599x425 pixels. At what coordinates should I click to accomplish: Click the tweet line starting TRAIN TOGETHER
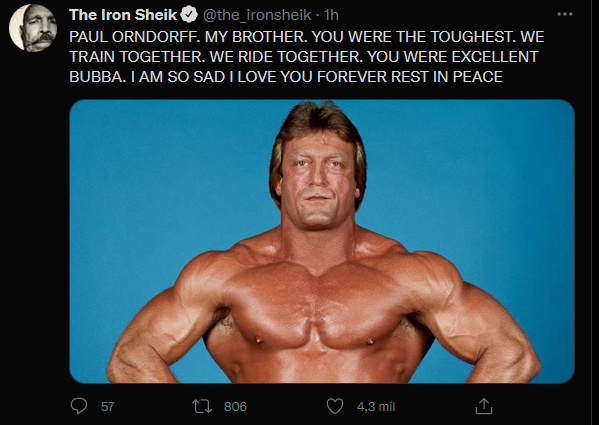click(304, 57)
